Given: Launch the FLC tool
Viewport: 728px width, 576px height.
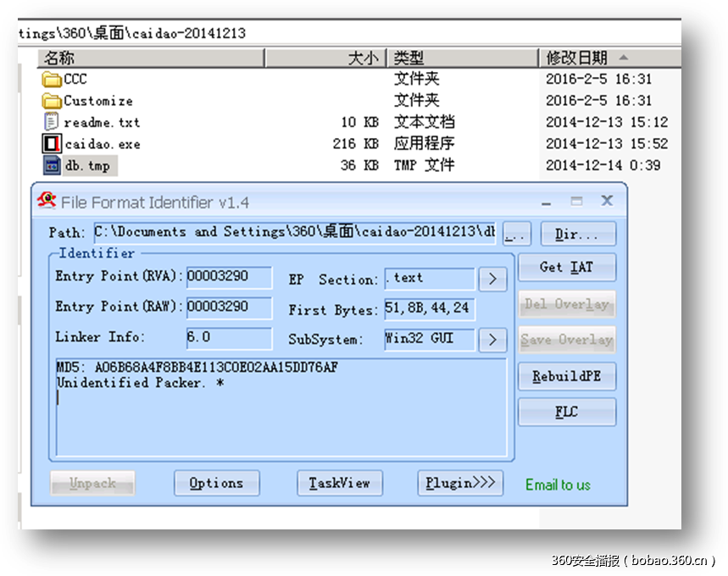Looking at the screenshot, I should pyautogui.click(x=566, y=412).
